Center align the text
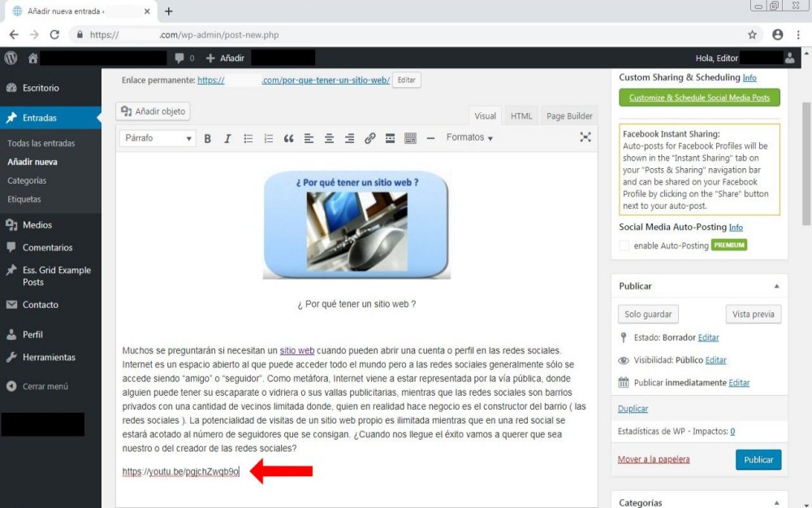This screenshot has width=812, height=508. (x=329, y=138)
